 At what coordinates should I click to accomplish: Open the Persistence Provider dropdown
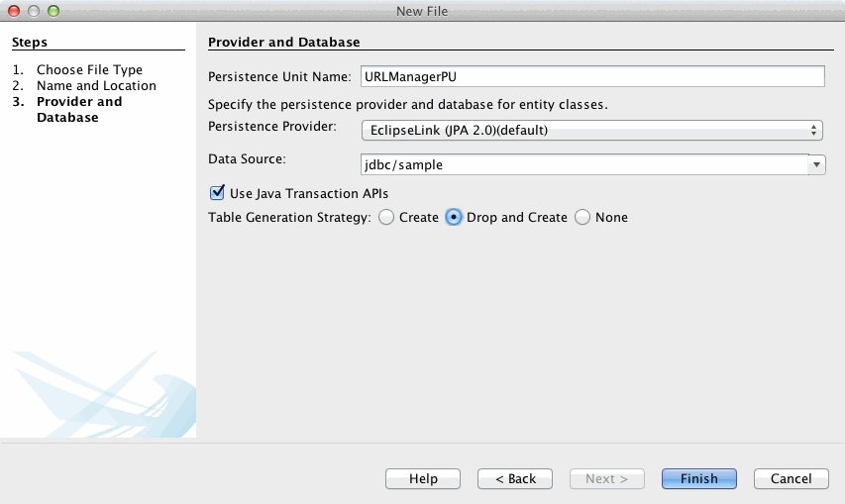pos(590,130)
